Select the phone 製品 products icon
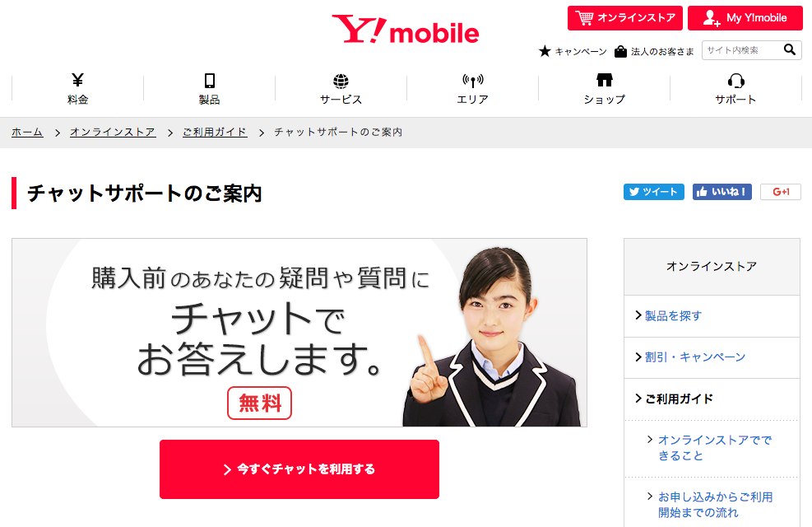 tap(209, 81)
